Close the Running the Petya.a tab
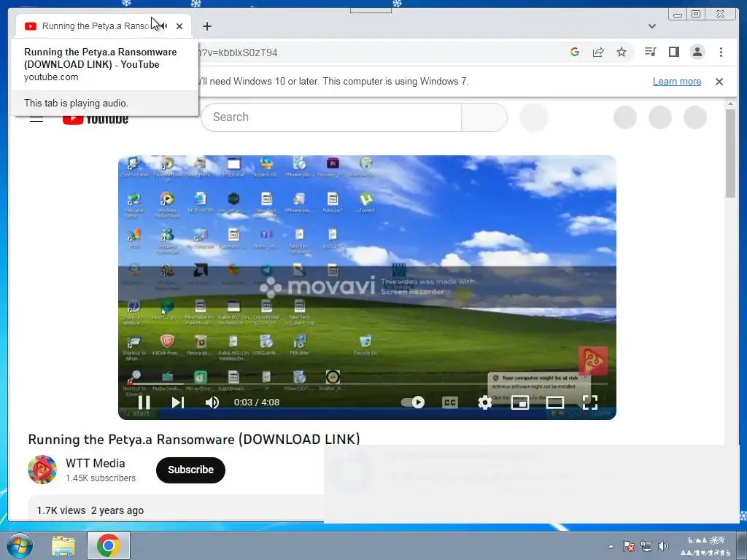This screenshot has height=560, width=747. point(179,26)
